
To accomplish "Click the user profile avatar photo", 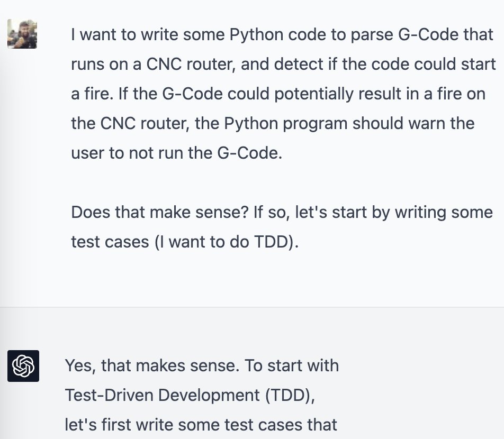I will pos(22,34).
